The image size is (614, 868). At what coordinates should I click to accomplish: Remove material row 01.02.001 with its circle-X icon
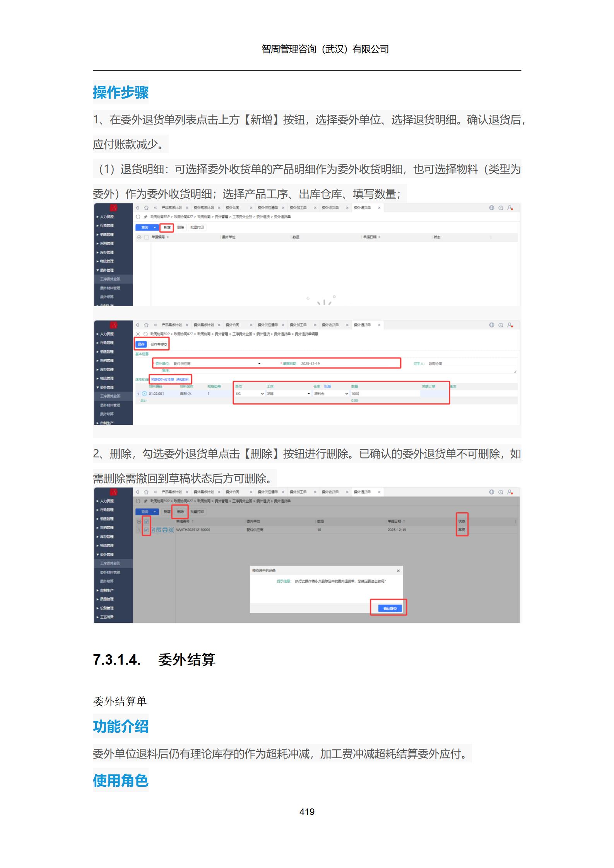click(x=144, y=394)
